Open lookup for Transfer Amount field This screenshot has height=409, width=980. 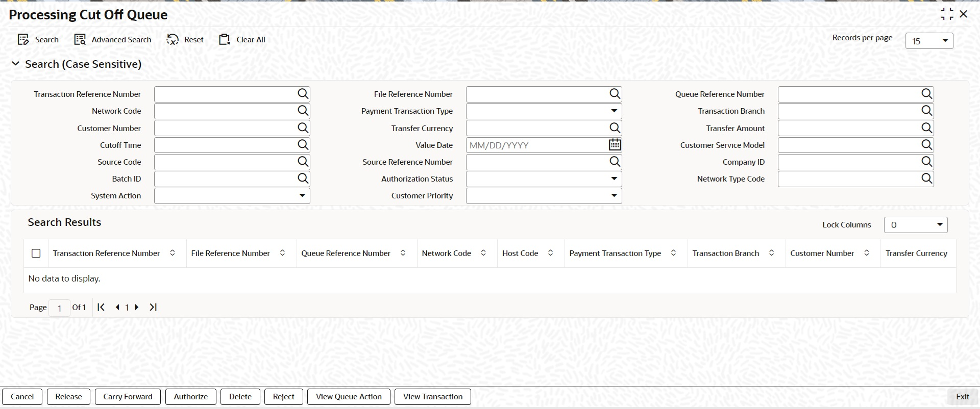pos(926,128)
